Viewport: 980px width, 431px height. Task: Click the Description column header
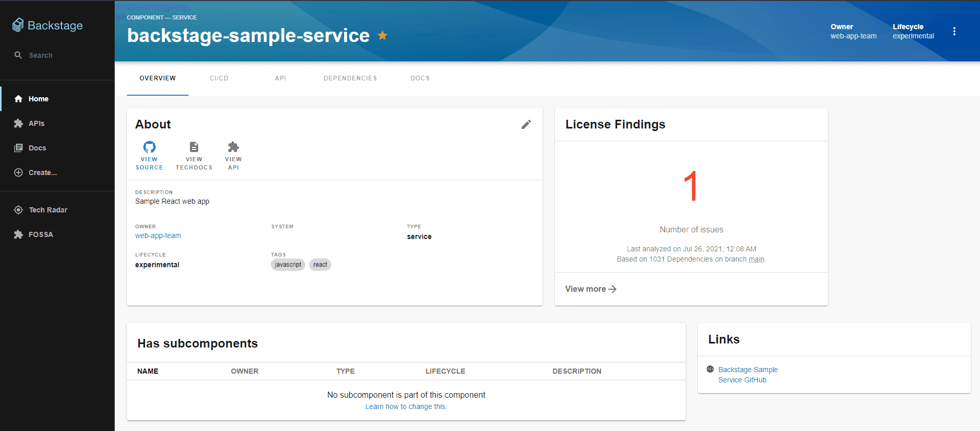(x=577, y=371)
